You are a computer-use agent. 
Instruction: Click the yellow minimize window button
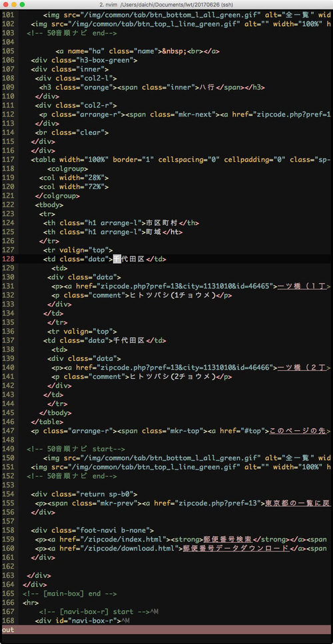(x=13, y=4)
